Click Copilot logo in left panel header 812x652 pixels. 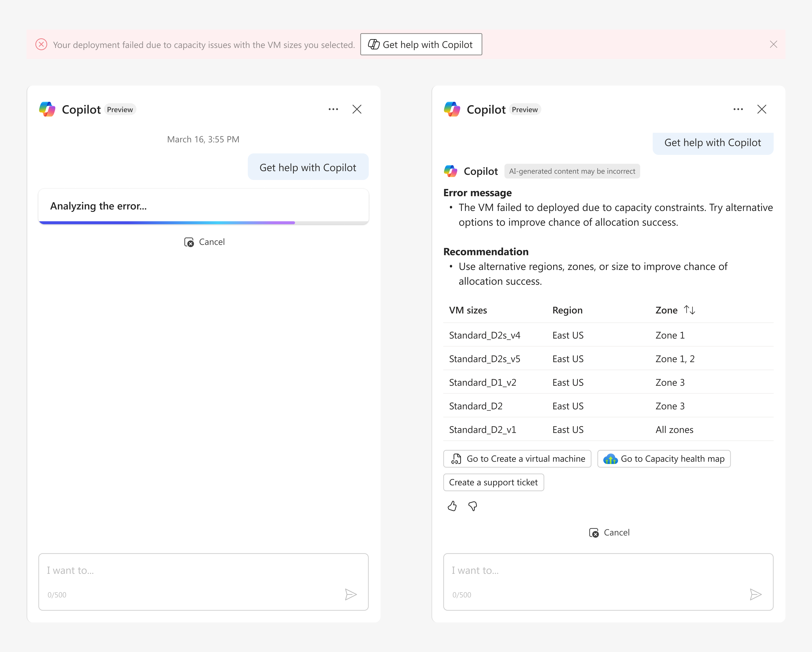coord(47,109)
